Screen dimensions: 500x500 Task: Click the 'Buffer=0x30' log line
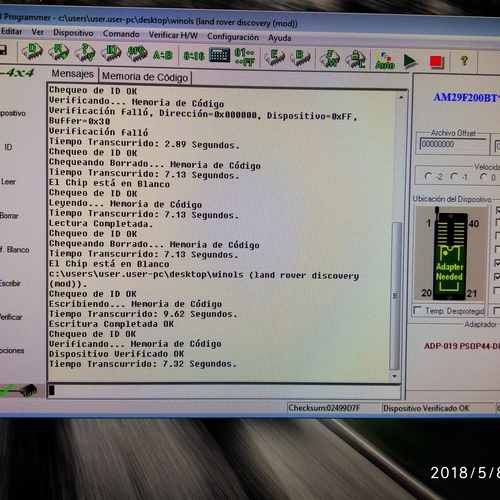pos(80,121)
